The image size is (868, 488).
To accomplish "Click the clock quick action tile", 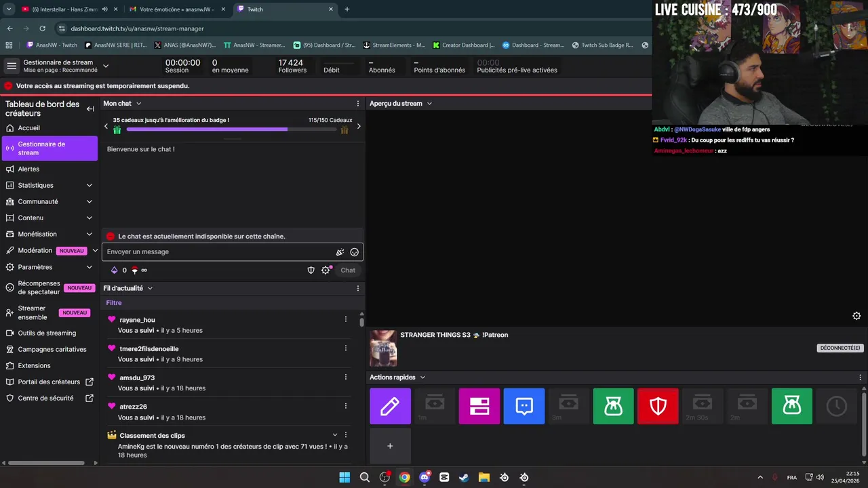I will (836, 406).
